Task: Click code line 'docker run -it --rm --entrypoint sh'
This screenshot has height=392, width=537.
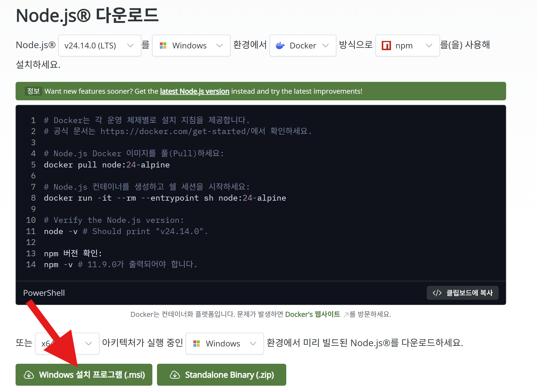Action: tap(165, 198)
